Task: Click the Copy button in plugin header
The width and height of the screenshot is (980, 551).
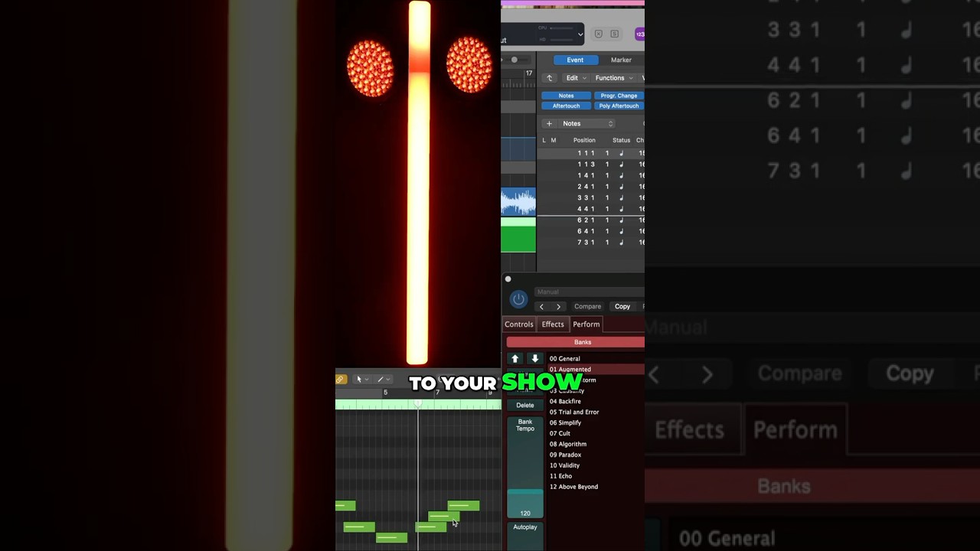Action: [622, 307]
